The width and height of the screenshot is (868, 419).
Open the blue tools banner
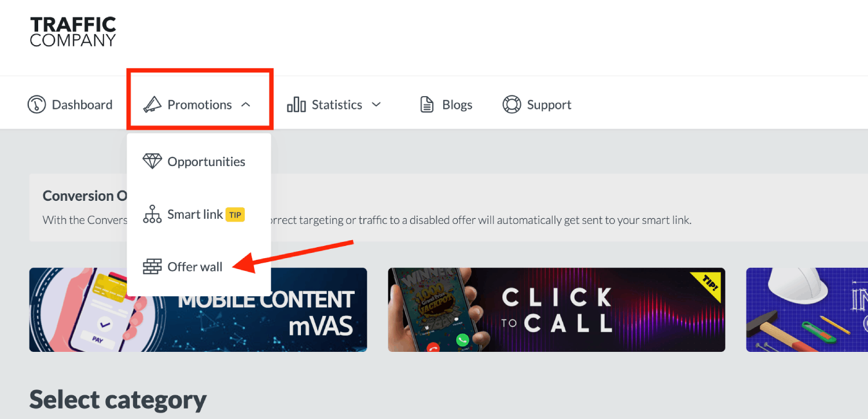807,310
